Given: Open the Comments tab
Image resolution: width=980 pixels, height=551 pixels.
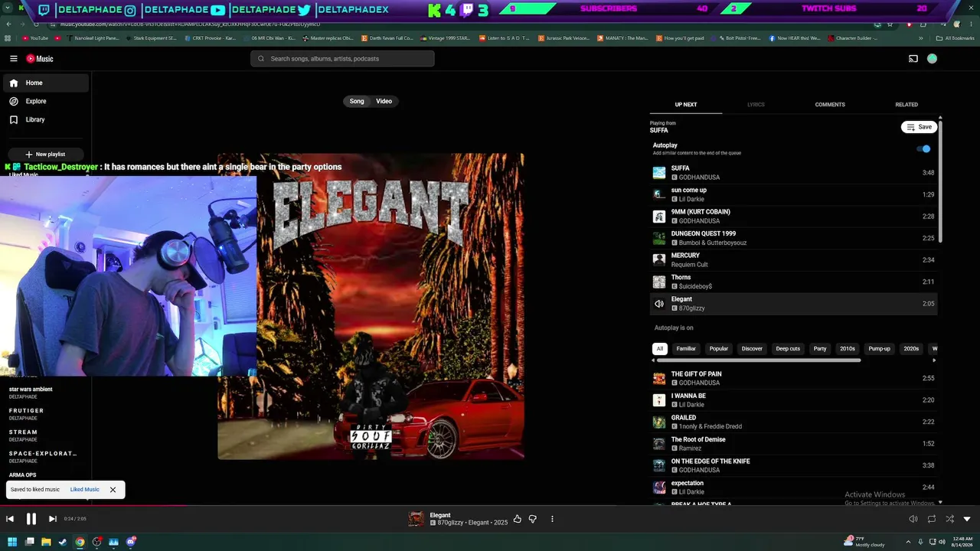Looking at the screenshot, I should 830,105.
